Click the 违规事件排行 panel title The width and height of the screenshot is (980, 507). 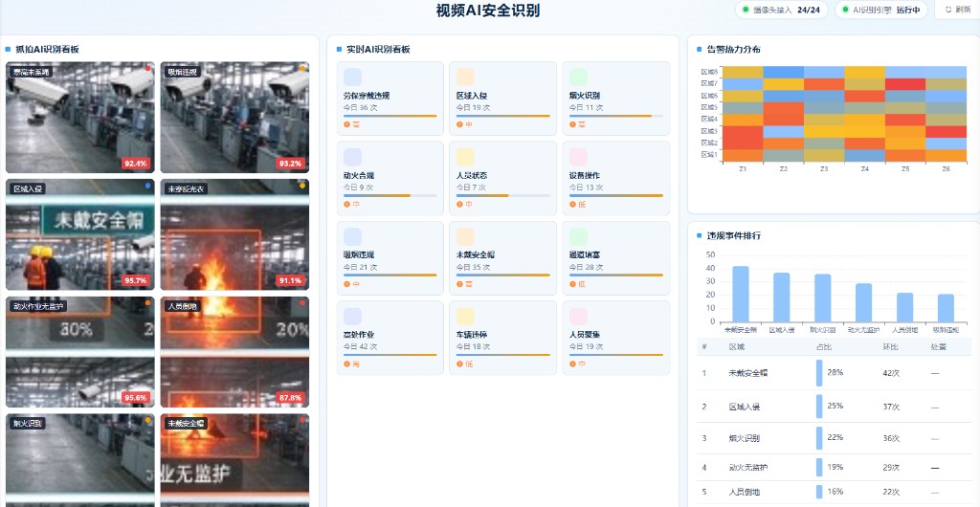click(733, 236)
